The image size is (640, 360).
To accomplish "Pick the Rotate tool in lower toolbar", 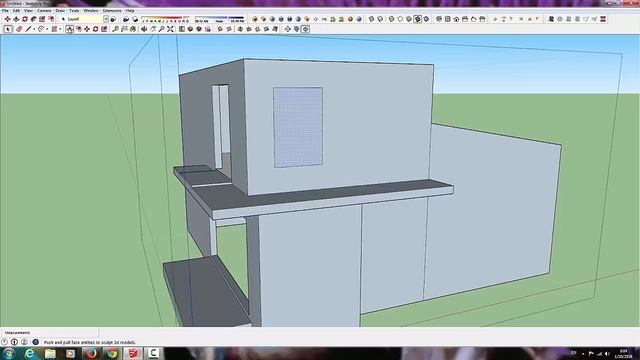I will point(96,29).
